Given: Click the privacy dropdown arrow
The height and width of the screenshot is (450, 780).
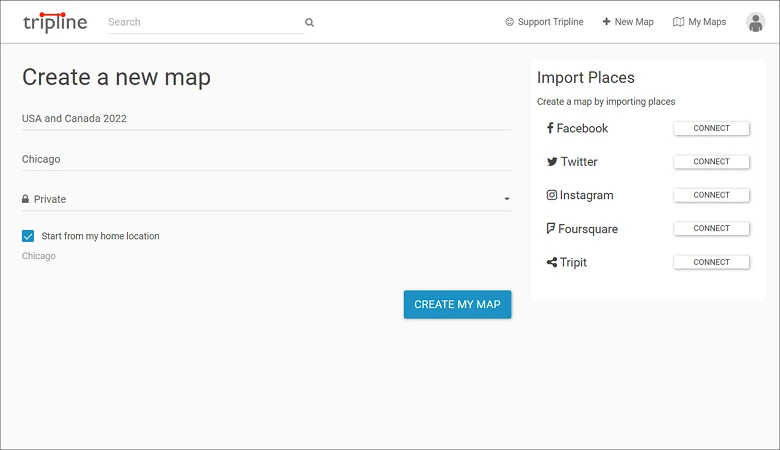Looking at the screenshot, I should 506,199.
